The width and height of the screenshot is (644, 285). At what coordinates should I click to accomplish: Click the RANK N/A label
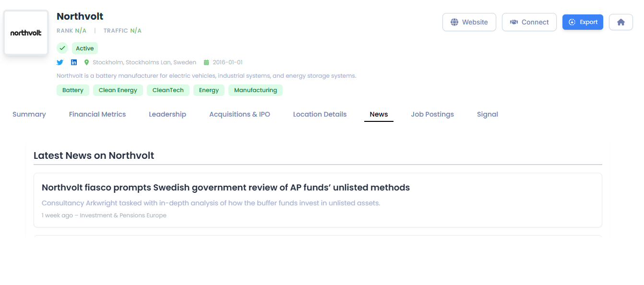tap(72, 31)
